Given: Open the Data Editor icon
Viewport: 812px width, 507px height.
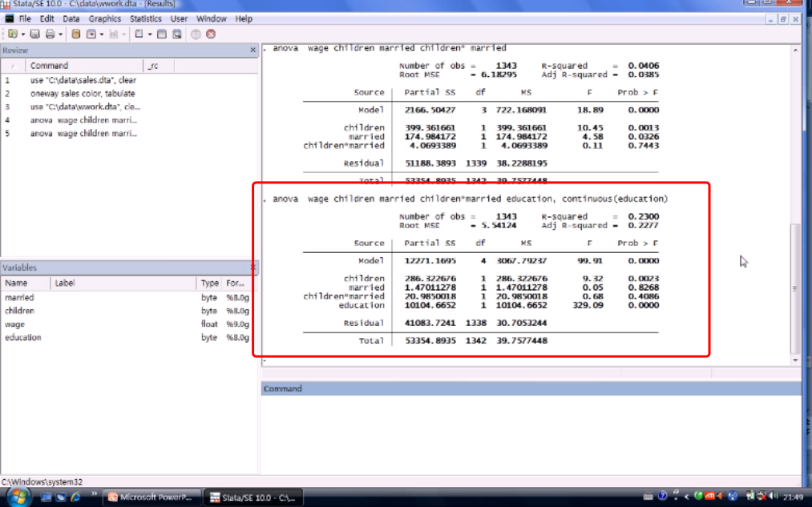Looking at the screenshot, I should click(161, 34).
